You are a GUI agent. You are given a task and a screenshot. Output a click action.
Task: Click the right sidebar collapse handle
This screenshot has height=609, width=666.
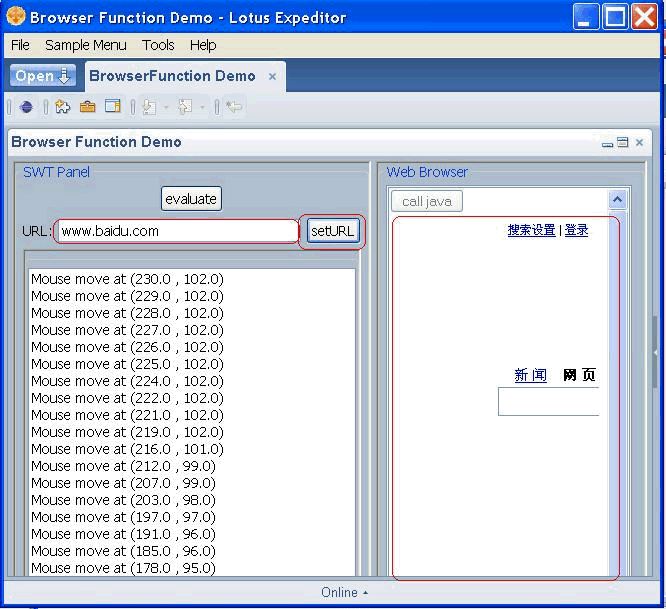tap(655, 352)
